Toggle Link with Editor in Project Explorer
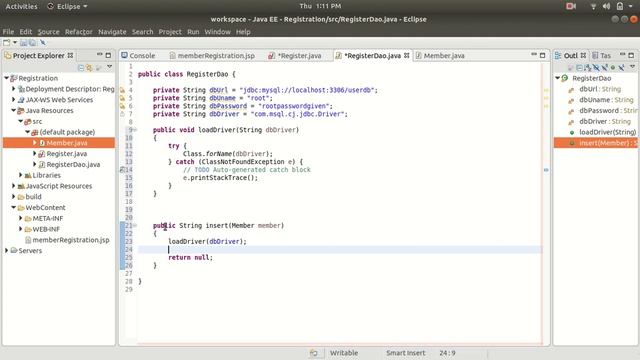 (89, 67)
